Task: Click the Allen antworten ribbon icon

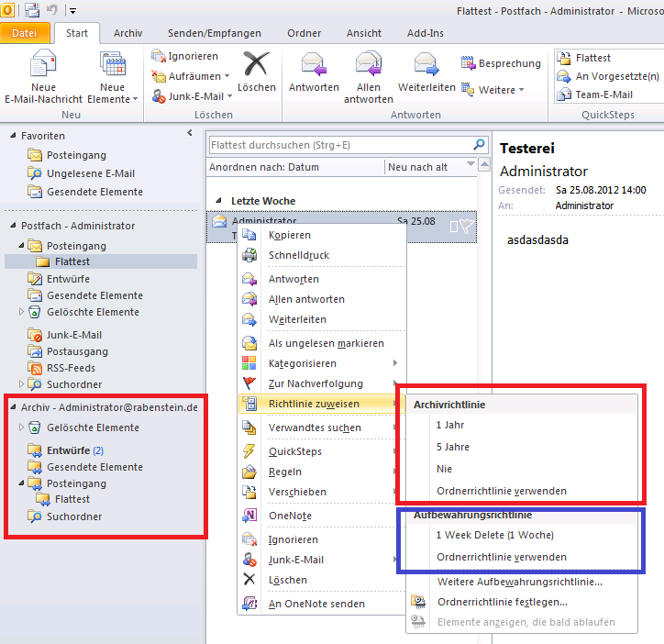Action: 369,64
